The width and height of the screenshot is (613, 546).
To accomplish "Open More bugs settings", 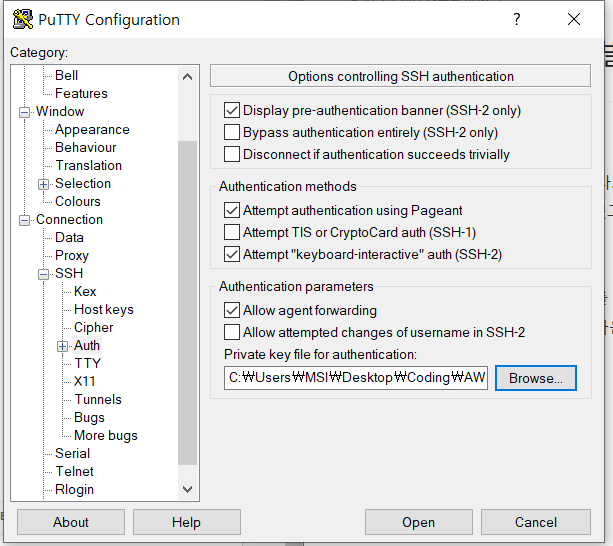I will point(106,435).
